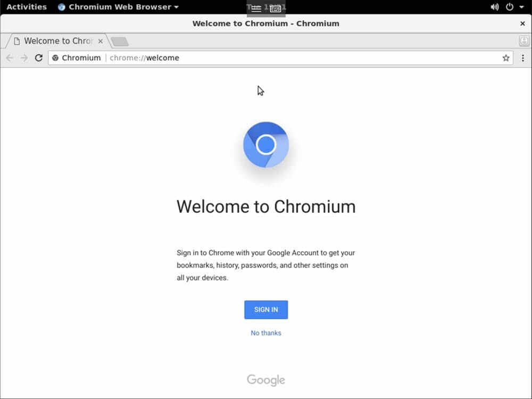Click the power icon in top bar
Viewport: 532px width, 399px height.
(510, 7)
